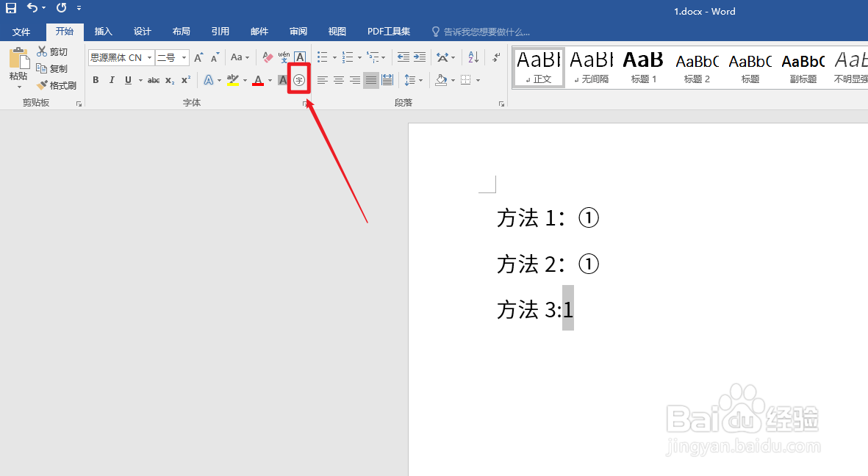Toggle show paragraph marks icon
The image size is (868, 476).
pos(496,57)
